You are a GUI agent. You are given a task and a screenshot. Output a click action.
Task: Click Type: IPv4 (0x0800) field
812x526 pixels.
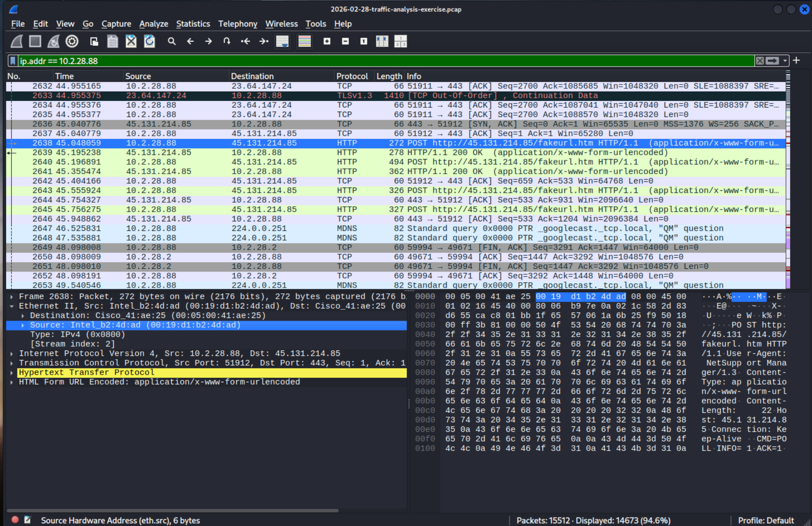pos(78,334)
